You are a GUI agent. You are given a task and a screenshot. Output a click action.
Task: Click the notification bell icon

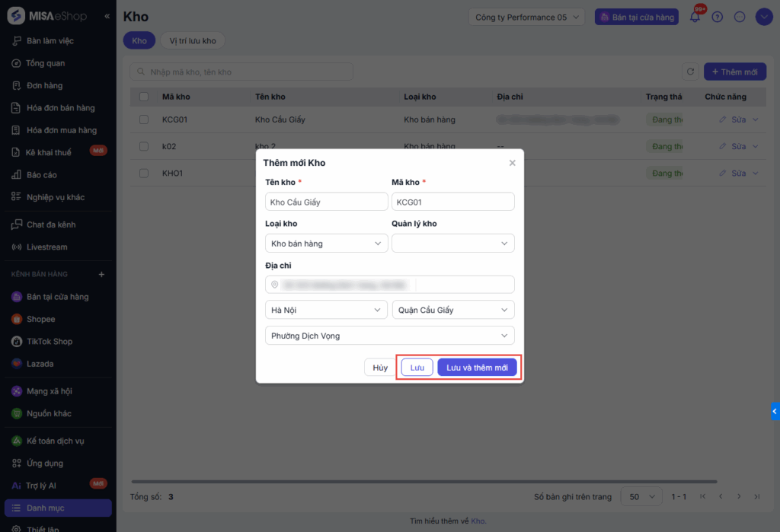(695, 17)
